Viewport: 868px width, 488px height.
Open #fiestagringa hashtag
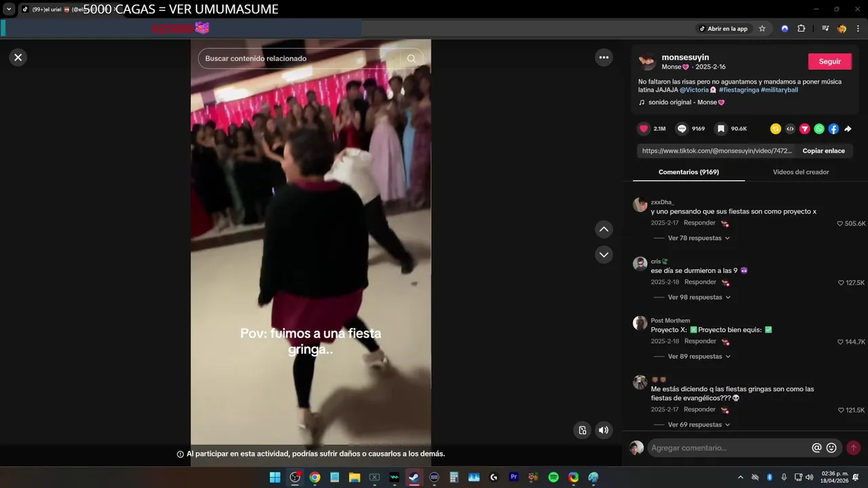(x=739, y=90)
